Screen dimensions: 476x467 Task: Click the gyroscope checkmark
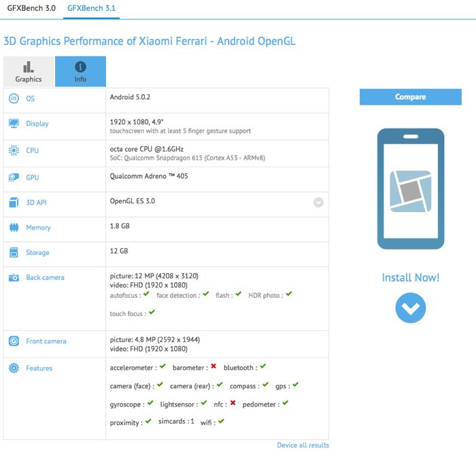[150, 402]
